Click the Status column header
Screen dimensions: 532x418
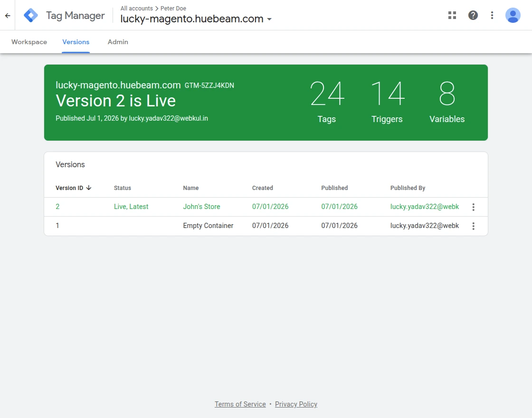[122, 188]
